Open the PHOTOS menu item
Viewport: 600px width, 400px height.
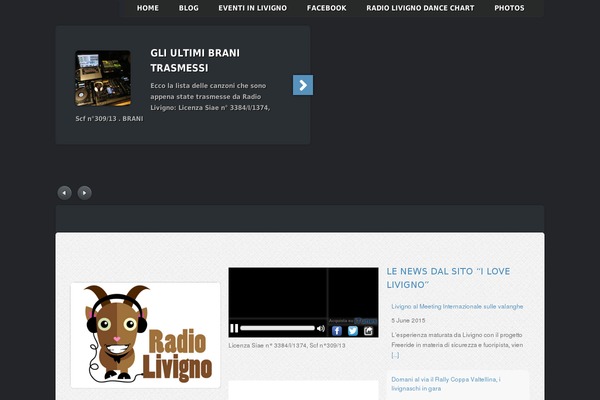coord(509,8)
